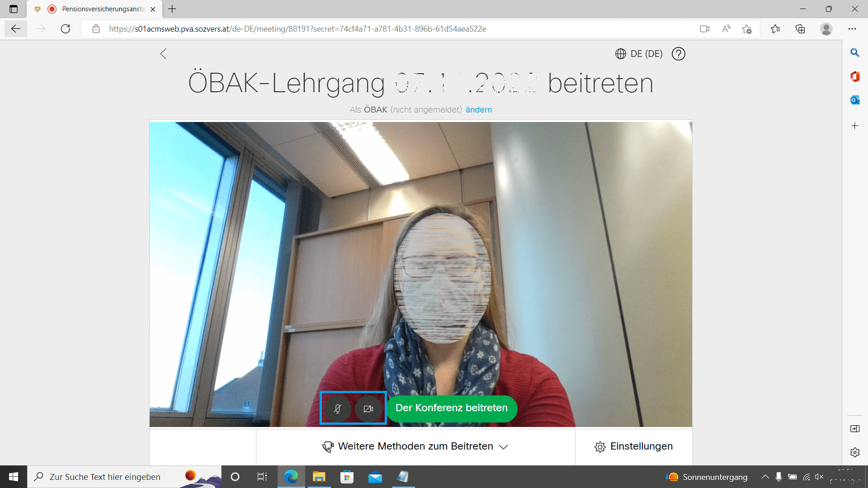Enable favorites for this page via the star icon
Viewport: 868px width, 488px height.
click(x=747, y=28)
